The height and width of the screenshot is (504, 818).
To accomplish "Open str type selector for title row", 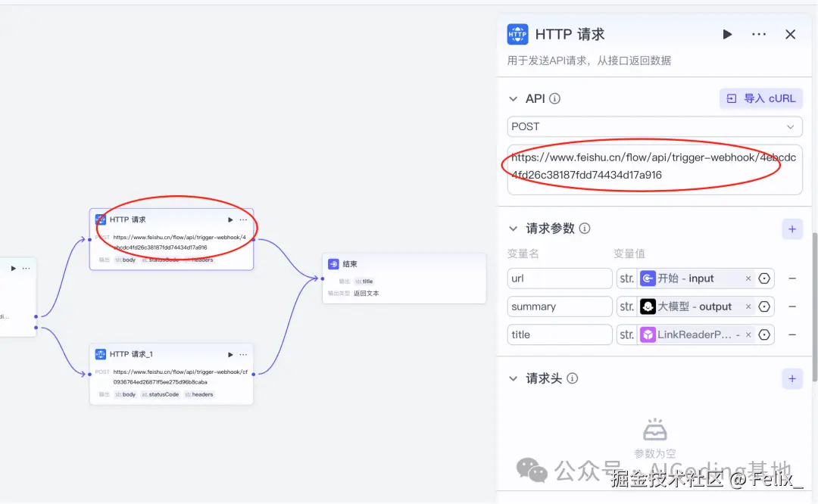I will [627, 334].
